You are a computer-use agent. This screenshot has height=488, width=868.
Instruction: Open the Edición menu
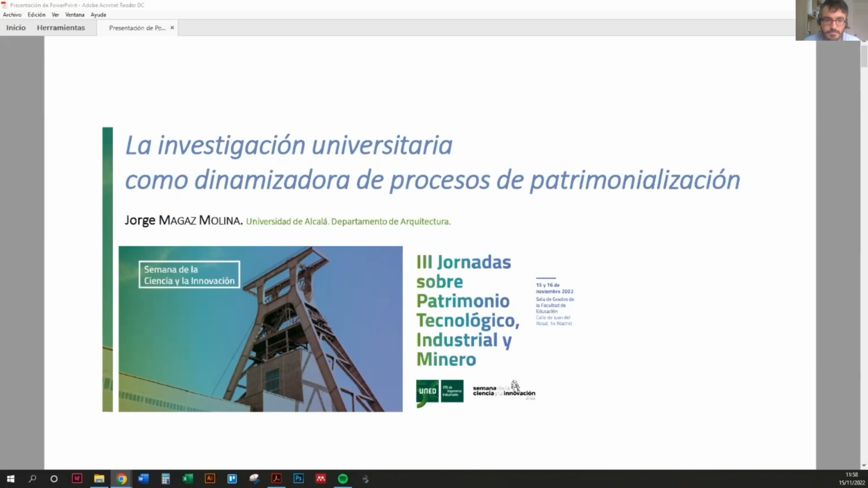pyautogui.click(x=36, y=14)
